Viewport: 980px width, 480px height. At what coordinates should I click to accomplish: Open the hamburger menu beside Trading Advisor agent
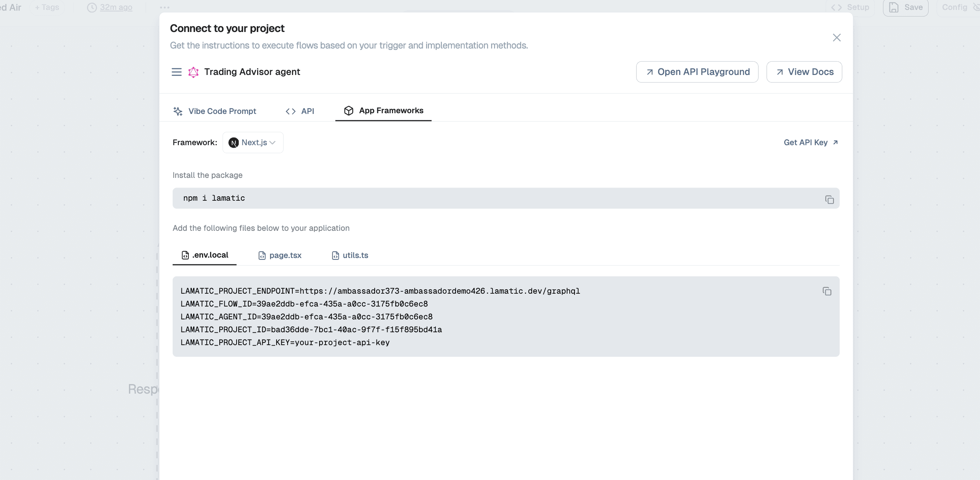tap(177, 72)
